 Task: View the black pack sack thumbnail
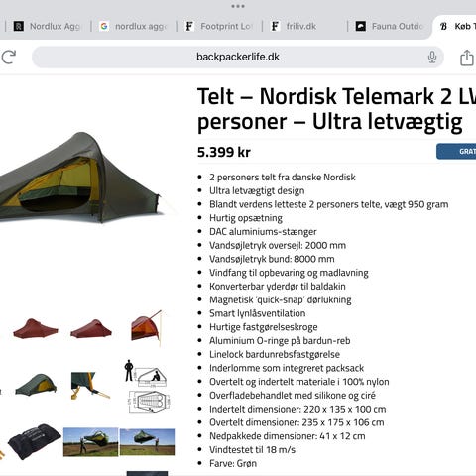tap(35, 441)
